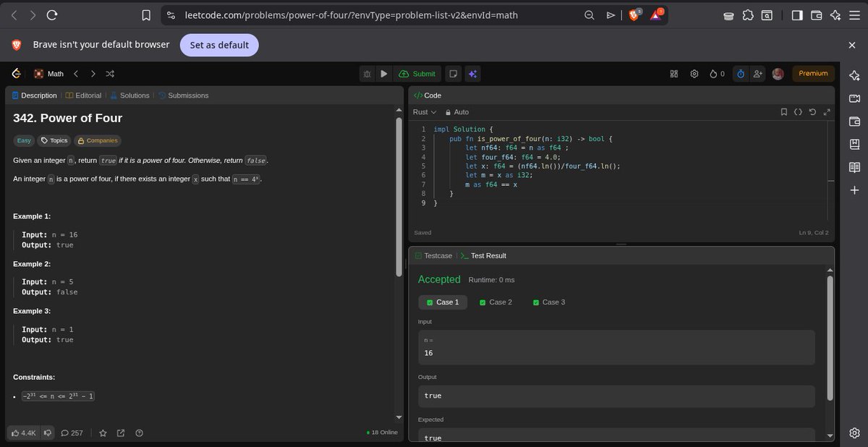
Task: Open the Math problem list
Action: (x=48, y=74)
